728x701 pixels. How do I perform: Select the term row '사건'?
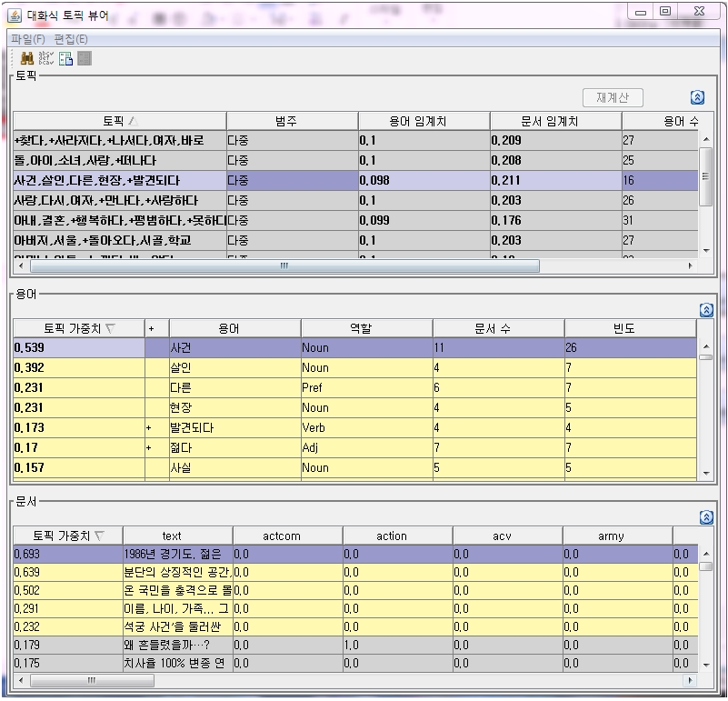(x=355, y=347)
